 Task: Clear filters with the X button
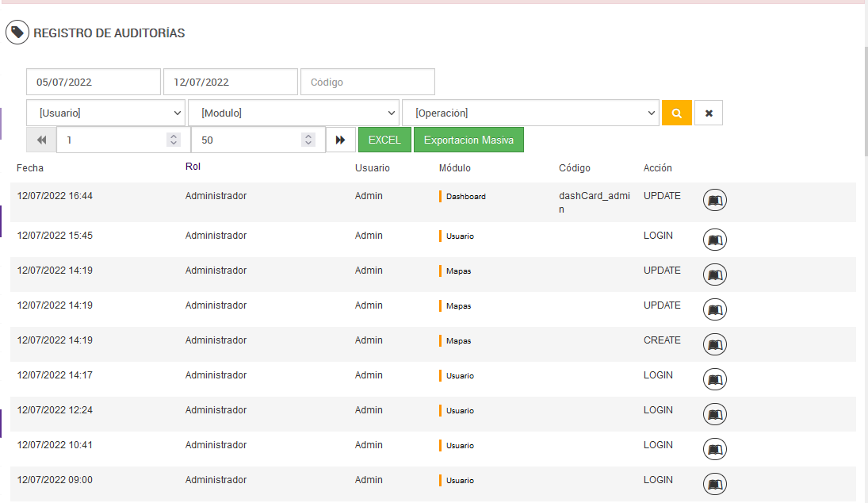708,113
